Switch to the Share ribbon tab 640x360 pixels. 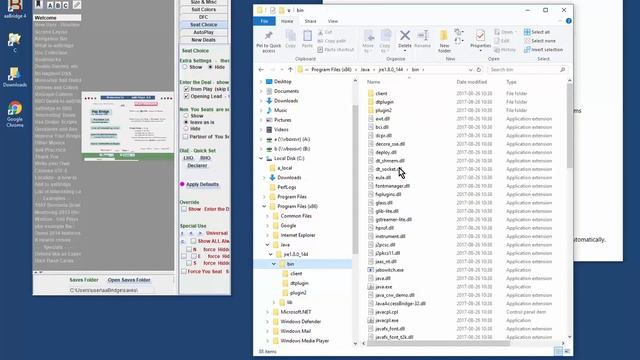tap(310, 21)
